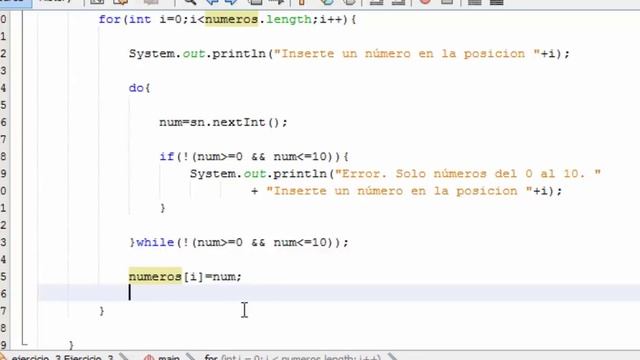Click the first 'Inserte un número en la posicion' string
This screenshot has height=360, width=640.
(x=407, y=54)
